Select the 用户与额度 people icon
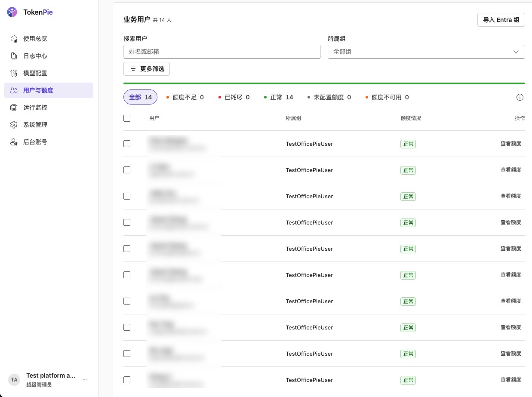Screen dimensions: 532x397 tap(14, 90)
